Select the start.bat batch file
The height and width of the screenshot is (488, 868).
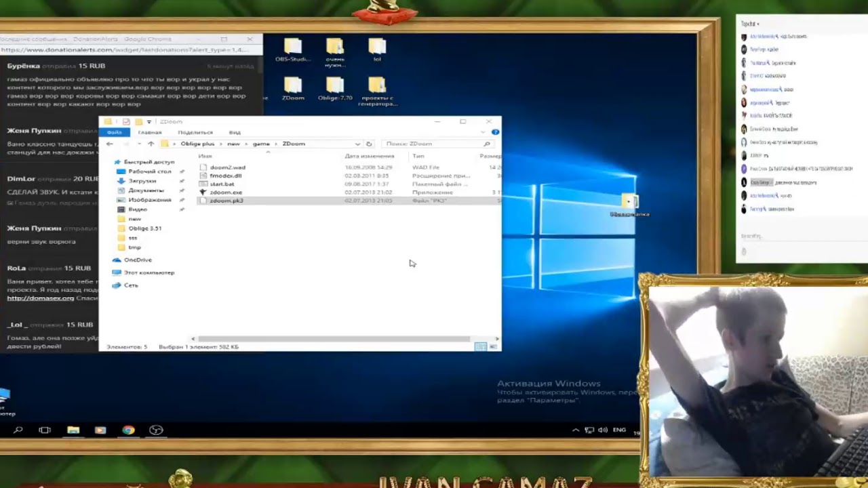[x=222, y=184]
